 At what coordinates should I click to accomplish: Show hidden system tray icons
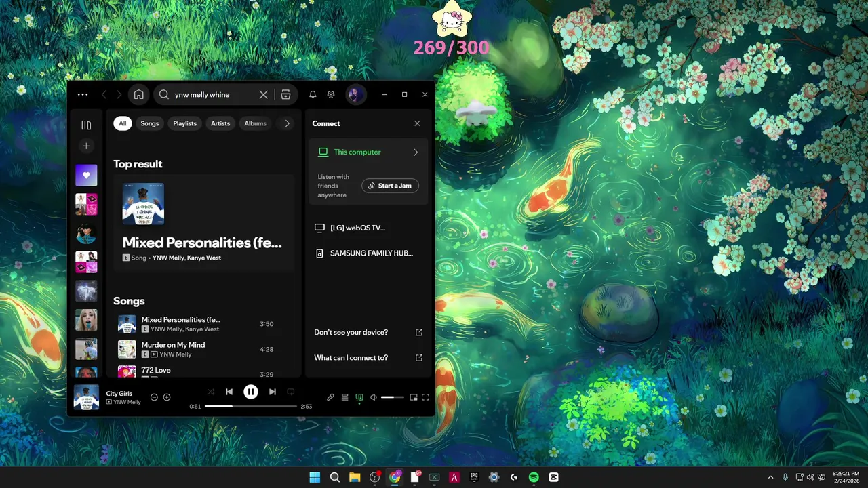click(x=770, y=477)
